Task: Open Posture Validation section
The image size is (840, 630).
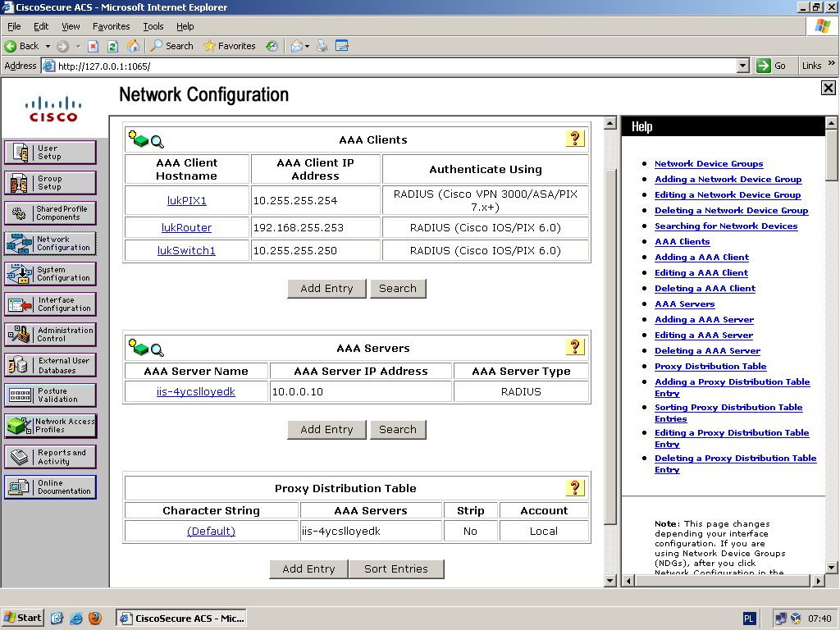Action: click(50, 395)
